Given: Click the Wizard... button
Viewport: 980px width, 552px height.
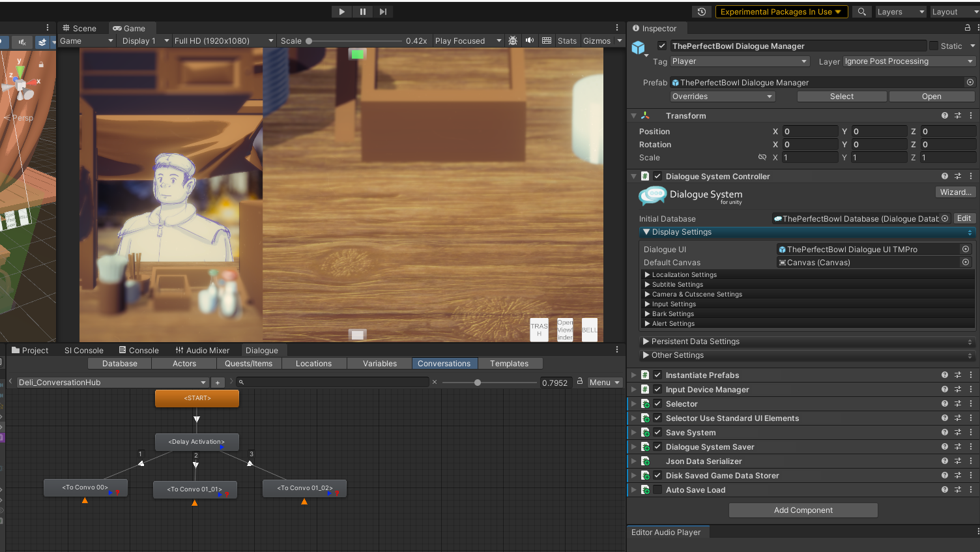Looking at the screenshot, I should click(955, 192).
